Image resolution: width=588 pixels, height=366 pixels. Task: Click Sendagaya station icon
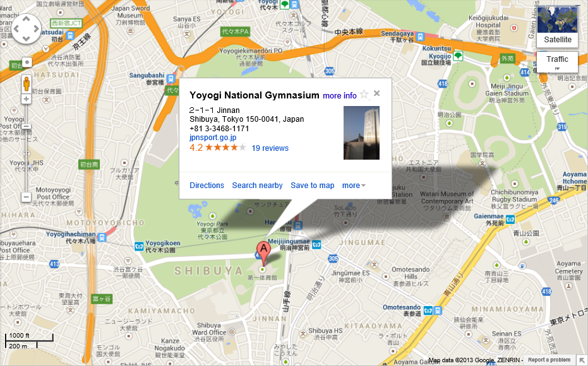coord(420,37)
